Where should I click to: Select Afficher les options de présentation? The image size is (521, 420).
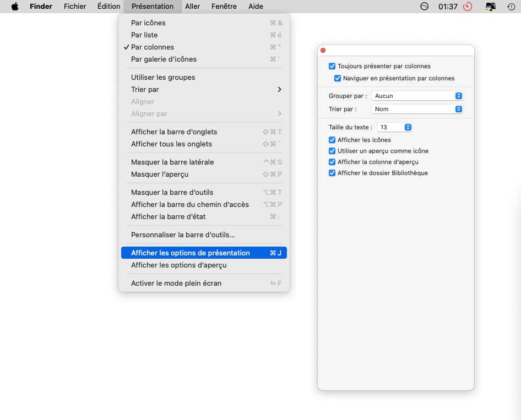[191, 253]
